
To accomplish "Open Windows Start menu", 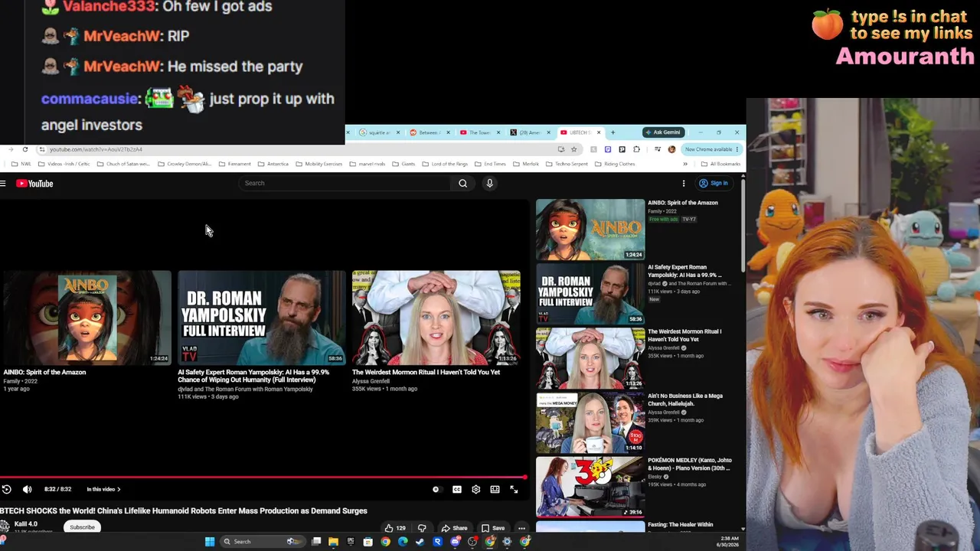I will tap(210, 542).
